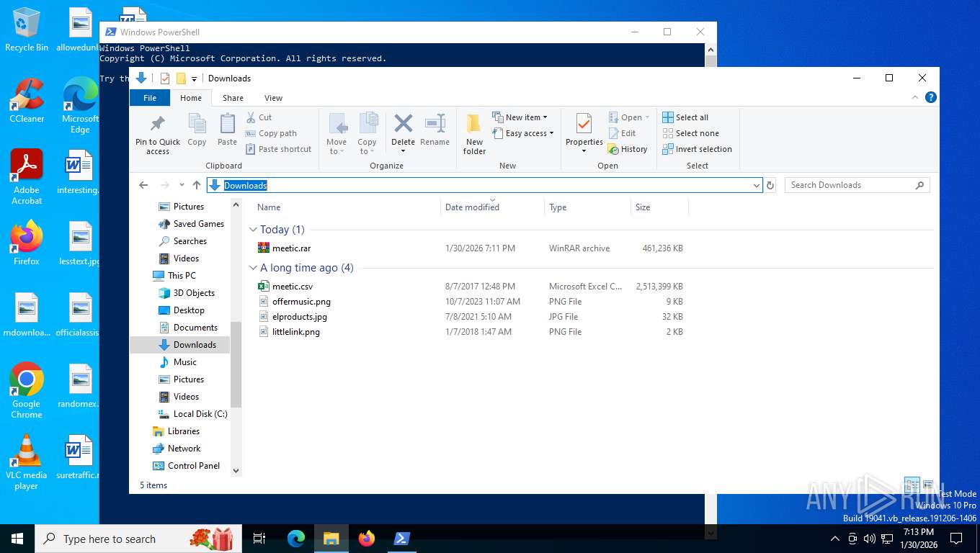Image resolution: width=980 pixels, height=553 pixels.
Task: Click Select none in ribbon
Action: coord(690,133)
